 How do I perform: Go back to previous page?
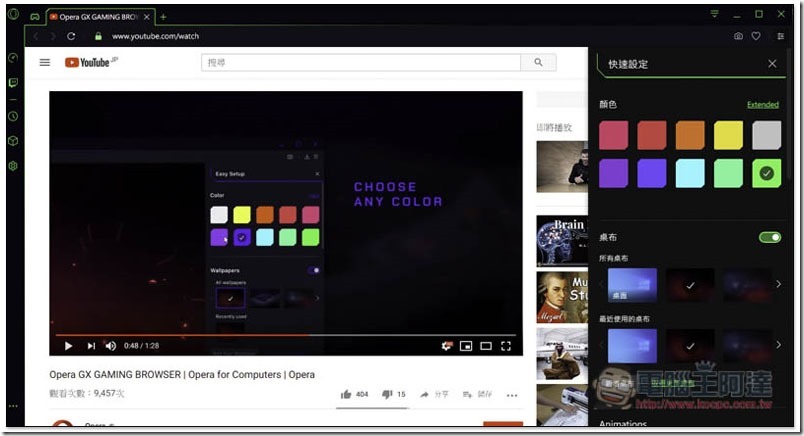(x=35, y=36)
